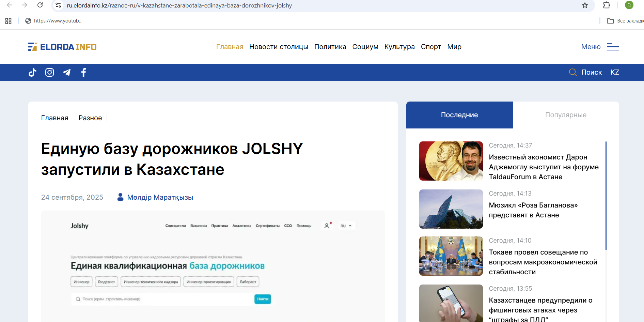Switch to the Популярные tab

(x=566, y=115)
